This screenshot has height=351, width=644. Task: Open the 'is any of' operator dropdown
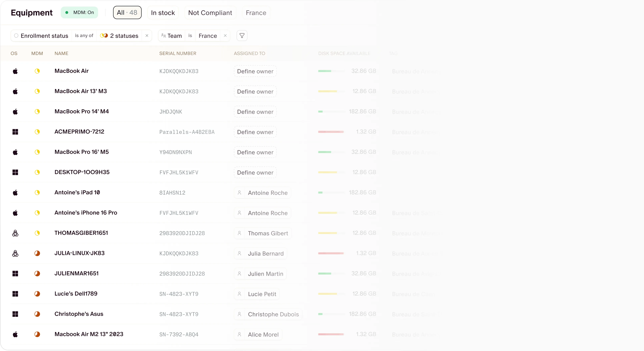(x=84, y=36)
